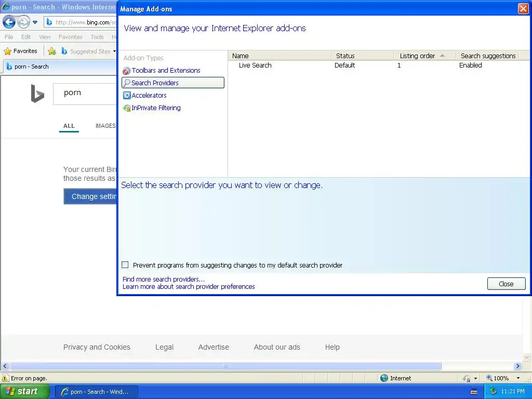Image resolution: width=532 pixels, height=399 pixels.
Task: Click the 'Enabled' search suggestions cell
Action: 470,65
